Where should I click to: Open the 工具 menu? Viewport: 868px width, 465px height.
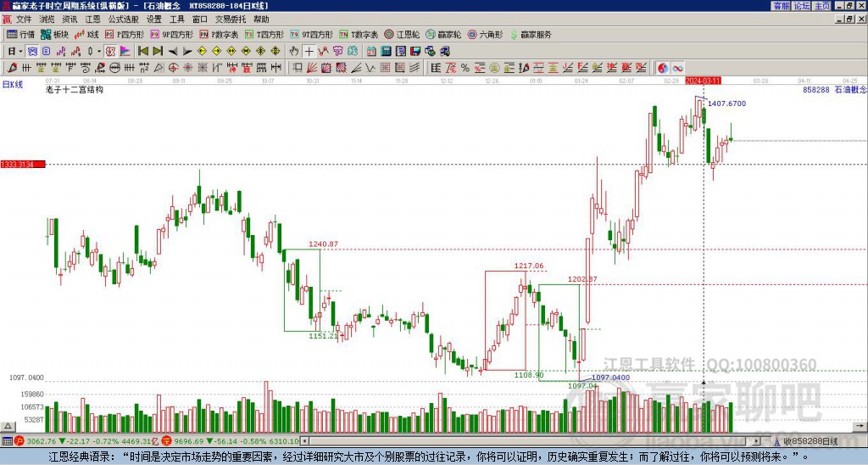click(x=177, y=20)
